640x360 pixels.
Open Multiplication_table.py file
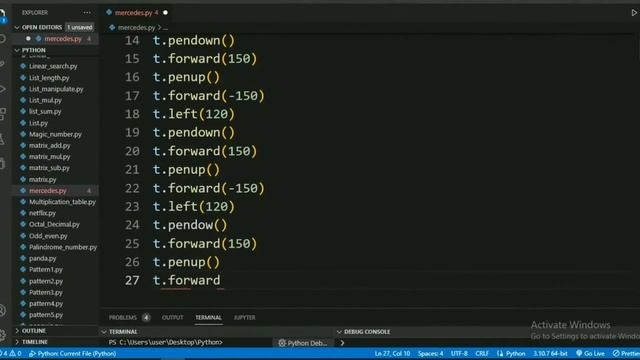[62, 202]
